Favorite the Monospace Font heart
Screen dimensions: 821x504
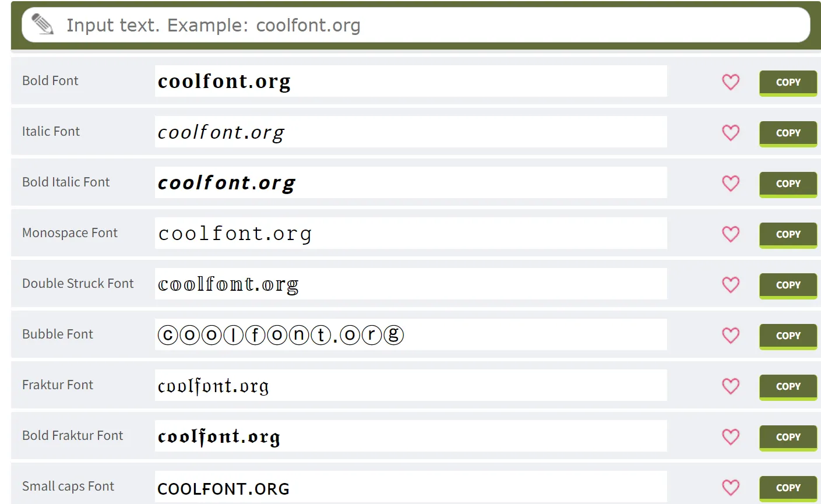(731, 234)
